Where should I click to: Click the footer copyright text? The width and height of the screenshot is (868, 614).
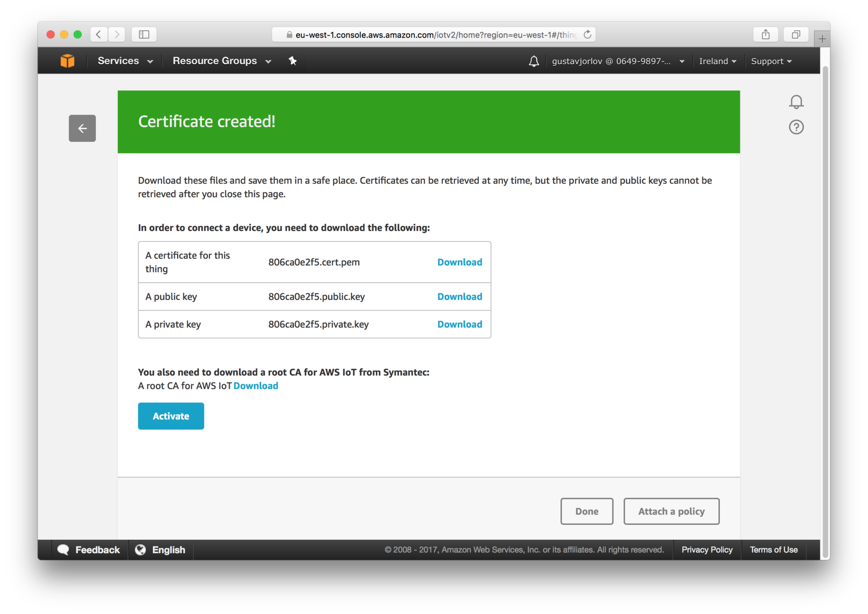point(524,550)
